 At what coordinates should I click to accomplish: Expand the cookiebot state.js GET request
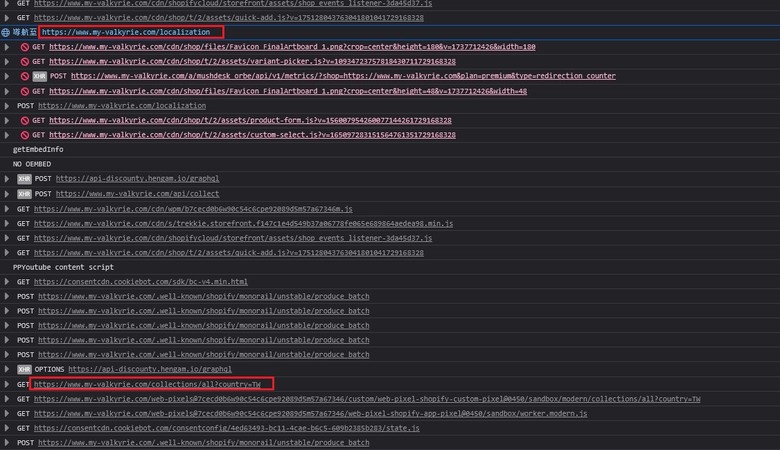pos(6,428)
